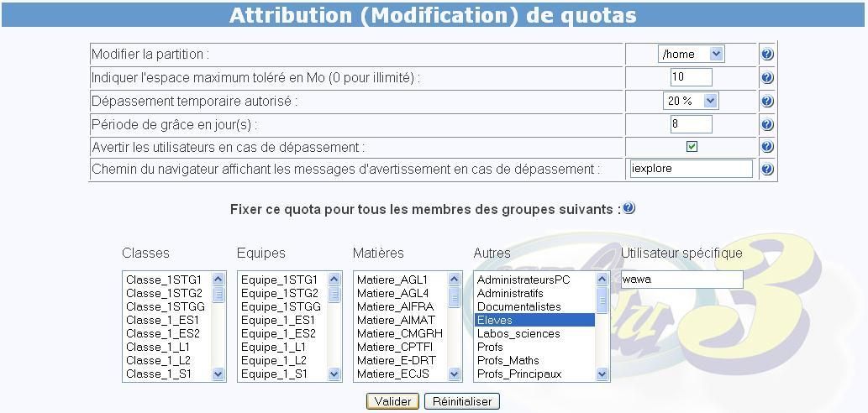Click help icon beside maximum space field
Screen dimensions: 868x413
[766, 78]
